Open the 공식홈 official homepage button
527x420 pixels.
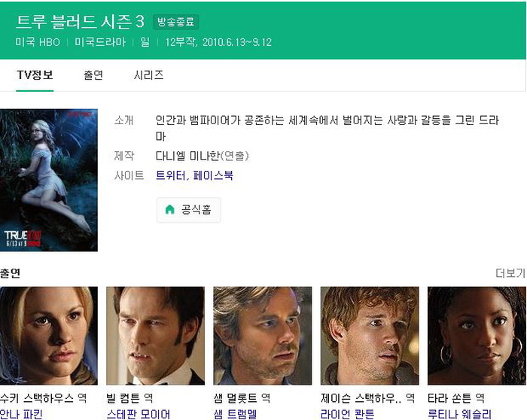188,210
